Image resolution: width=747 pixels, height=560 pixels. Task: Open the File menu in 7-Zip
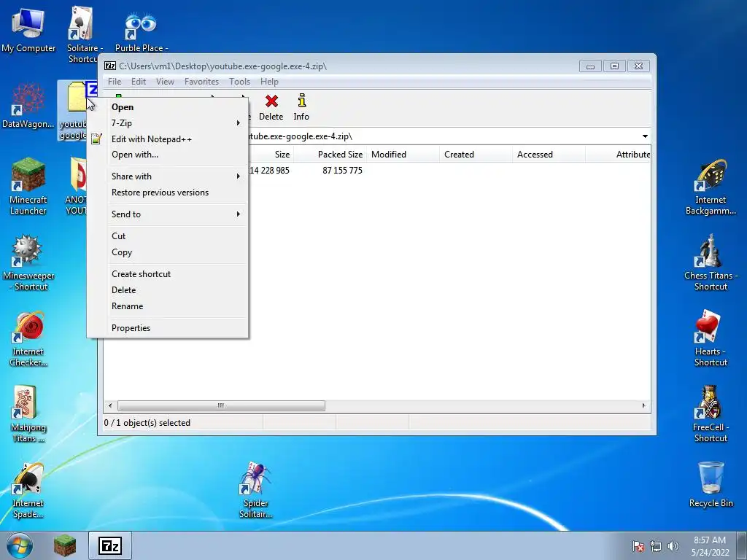tap(115, 82)
